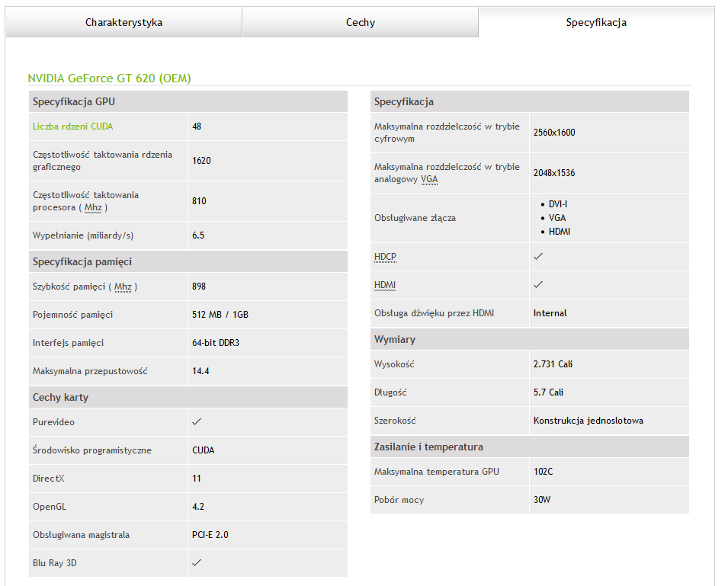Click the Interfejs pamięci label
The height and width of the screenshot is (586, 728).
pos(69,343)
